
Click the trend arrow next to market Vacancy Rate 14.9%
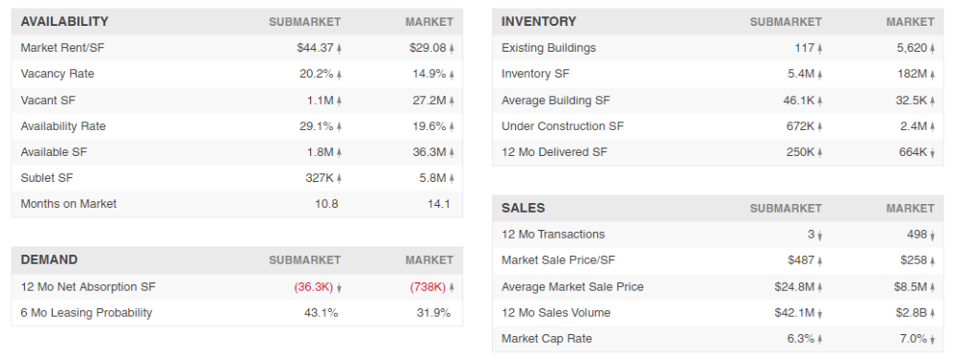[x=452, y=75]
